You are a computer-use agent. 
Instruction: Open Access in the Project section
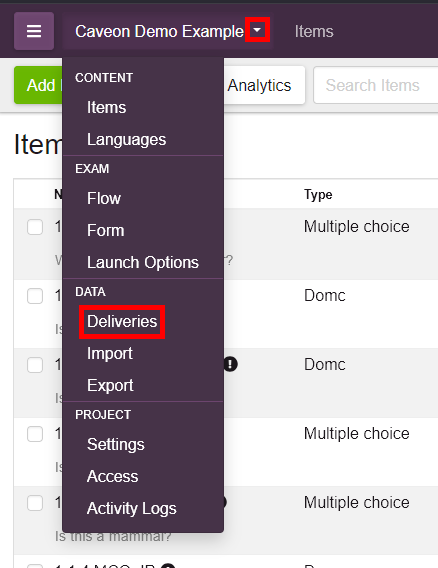[x=112, y=476]
